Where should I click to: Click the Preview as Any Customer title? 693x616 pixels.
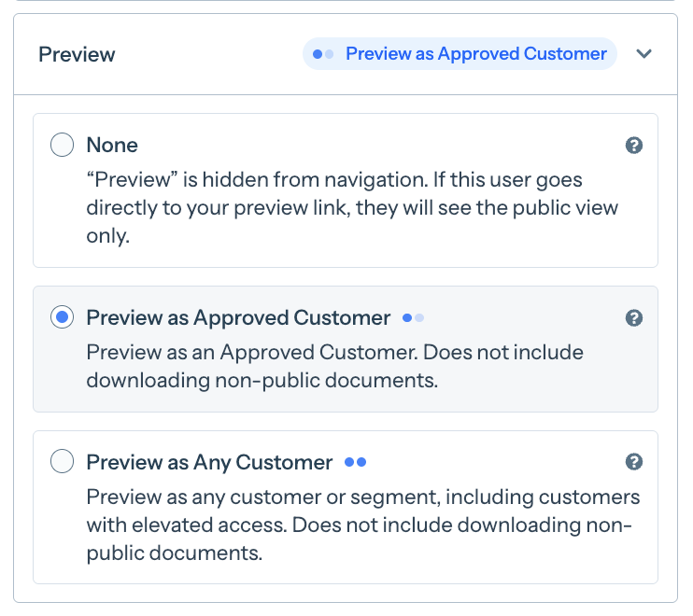[x=209, y=462]
